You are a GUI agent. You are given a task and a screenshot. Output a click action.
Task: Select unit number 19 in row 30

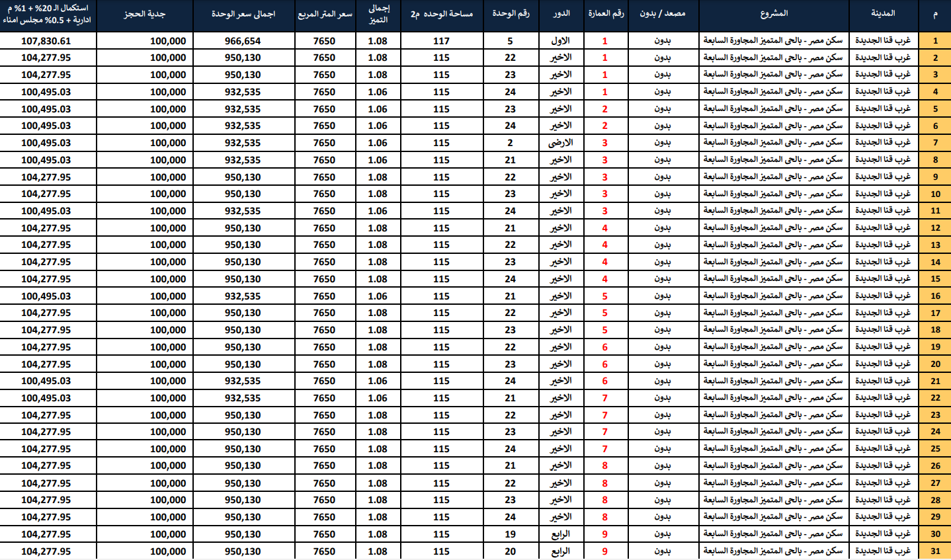pyautogui.click(x=510, y=534)
